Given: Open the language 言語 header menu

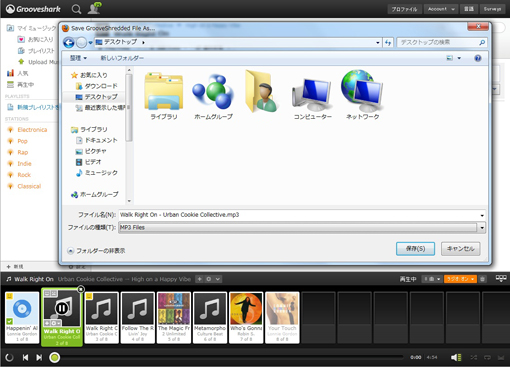Looking at the screenshot, I should [x=469, y=9].
